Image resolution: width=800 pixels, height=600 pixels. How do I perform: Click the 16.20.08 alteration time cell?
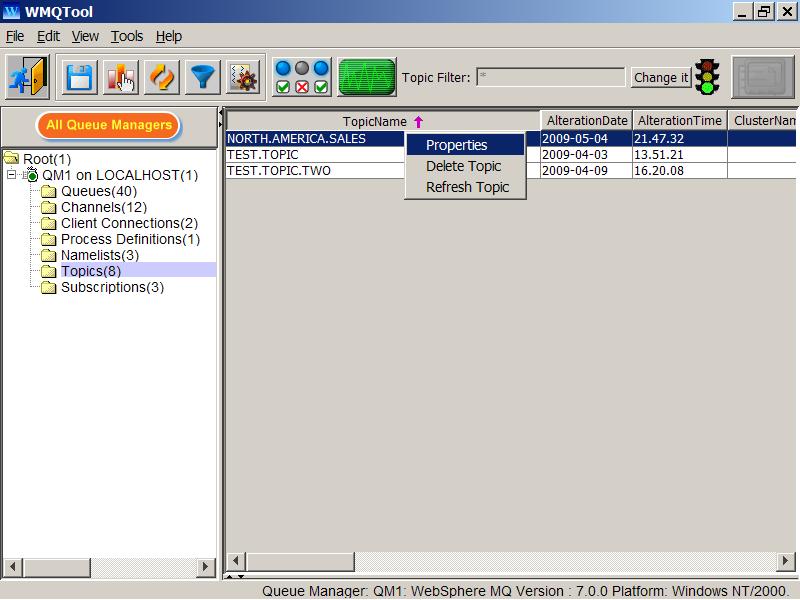tap(680, 170)
